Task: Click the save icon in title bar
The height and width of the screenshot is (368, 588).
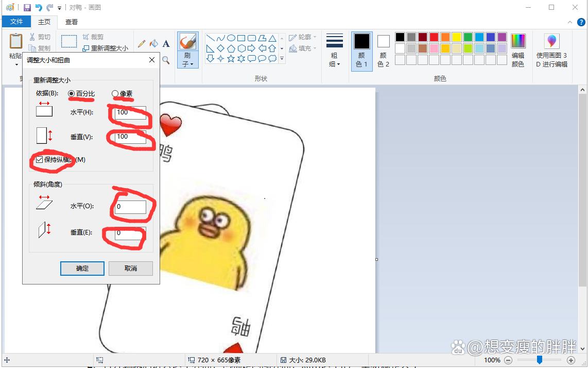Action: click(x=27, y=7)
